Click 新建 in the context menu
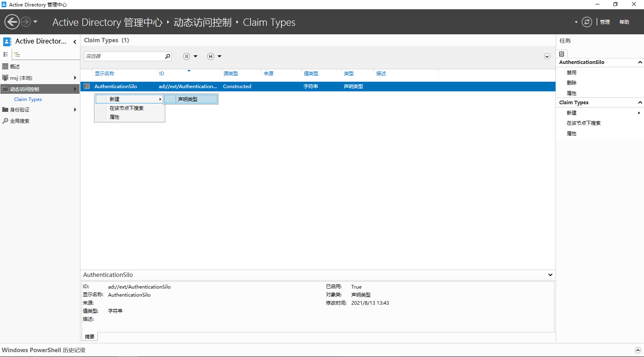 129,99
